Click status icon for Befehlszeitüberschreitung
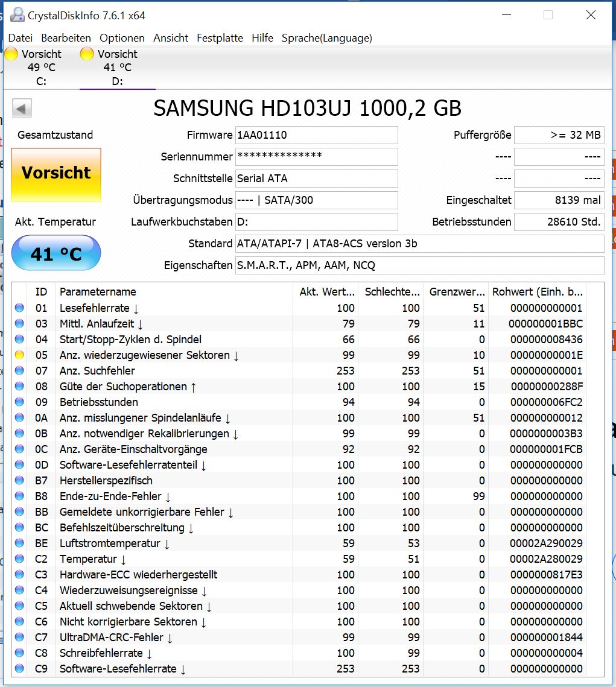This screenshot has height=687, width=616. point(19,528)
